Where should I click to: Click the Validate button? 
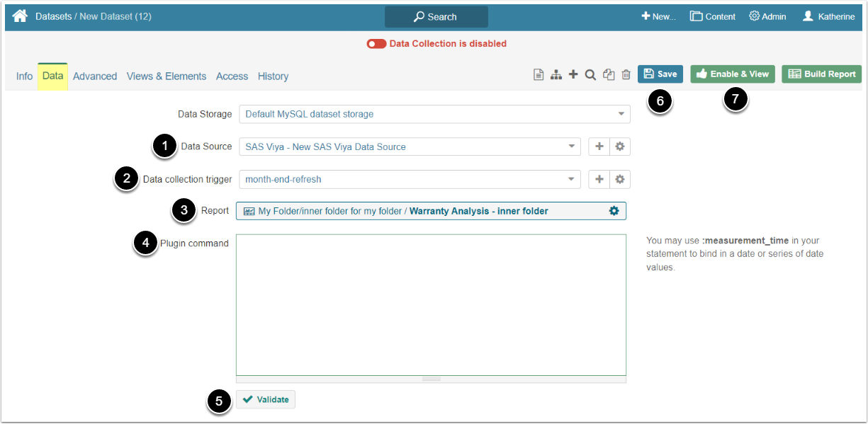[x=266, y=400]
